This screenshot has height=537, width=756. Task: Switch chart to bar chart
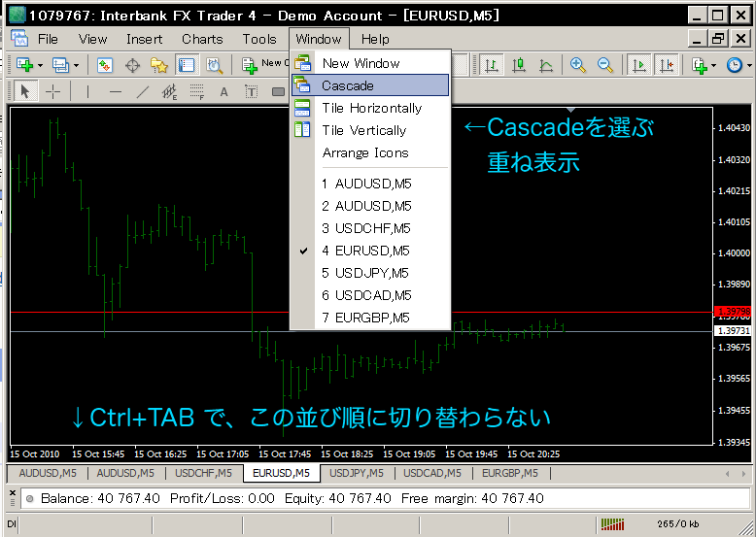[x=492, y=65]
